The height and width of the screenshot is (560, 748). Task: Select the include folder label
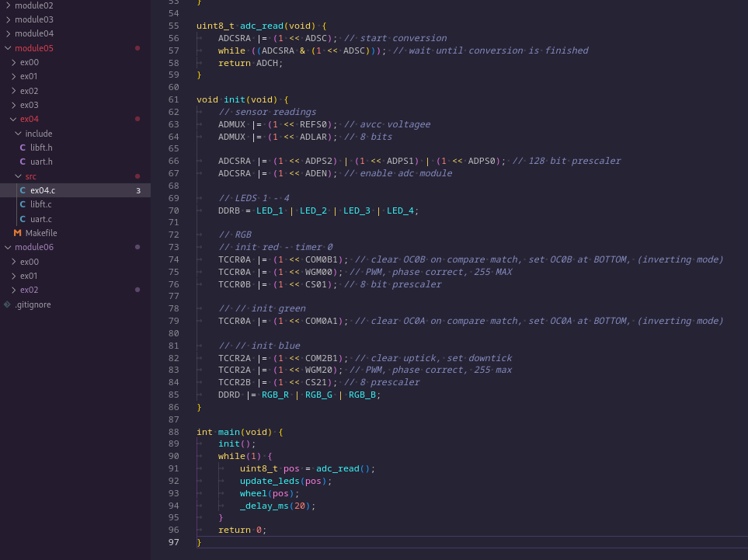(39, 134)
